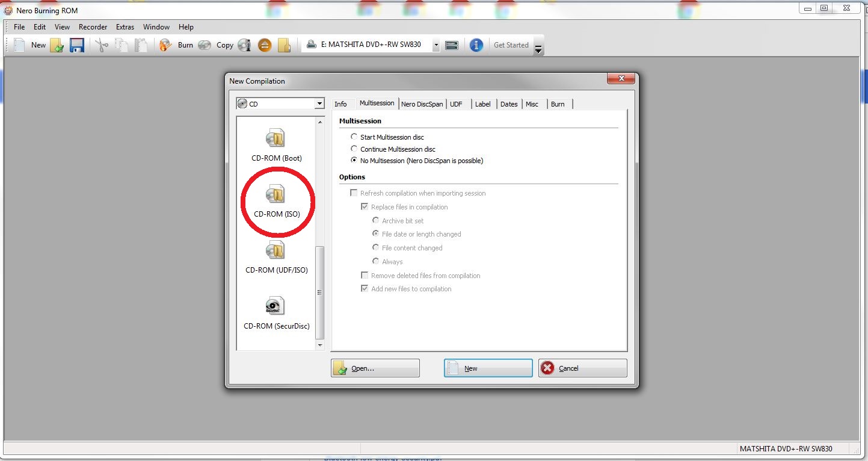
Task: Select the CD-ROM (SecurDisc) compilation type
Action: [276, 313]
